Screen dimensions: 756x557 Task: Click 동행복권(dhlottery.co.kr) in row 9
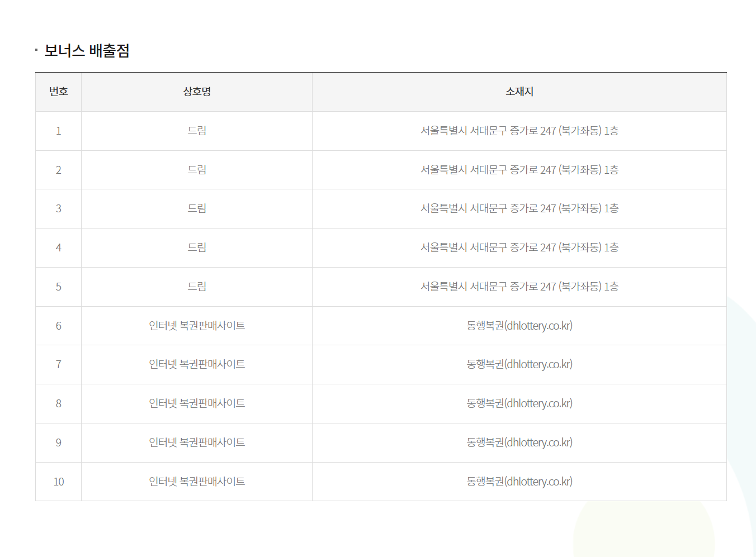pos(519,442)
